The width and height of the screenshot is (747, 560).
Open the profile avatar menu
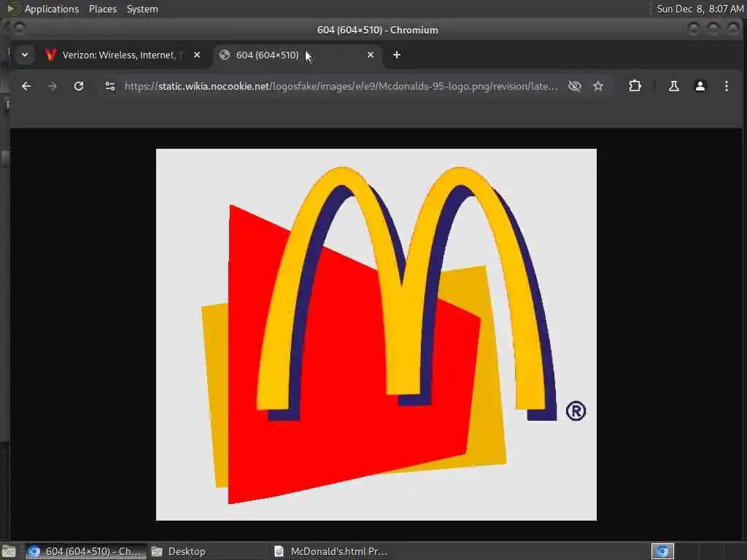[x=700, y=86]
